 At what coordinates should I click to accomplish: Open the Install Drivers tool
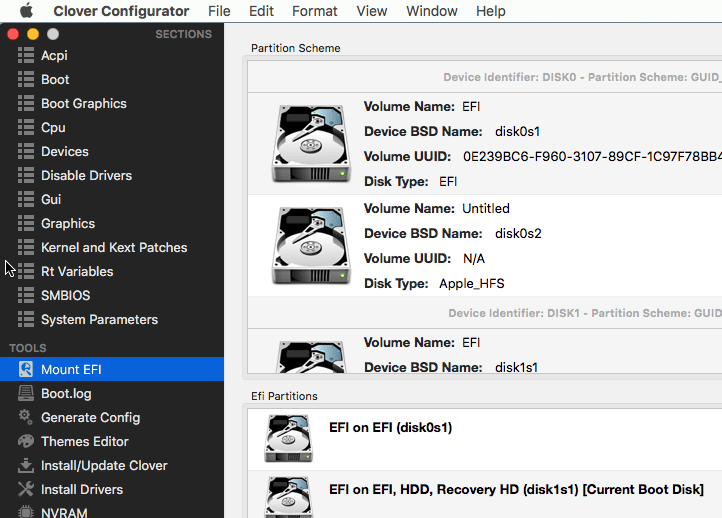pyautogui.click(x=112, y=489)
